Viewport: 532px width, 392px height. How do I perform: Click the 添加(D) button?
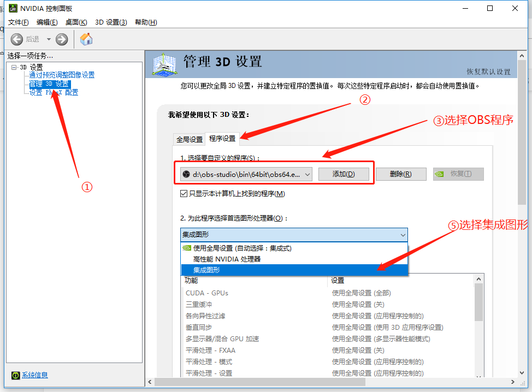pos(344,174)
